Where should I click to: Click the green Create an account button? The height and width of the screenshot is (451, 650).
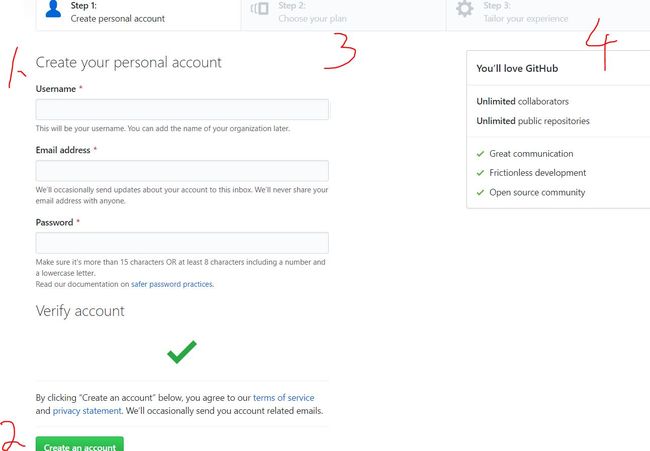(x=80, y=444)
